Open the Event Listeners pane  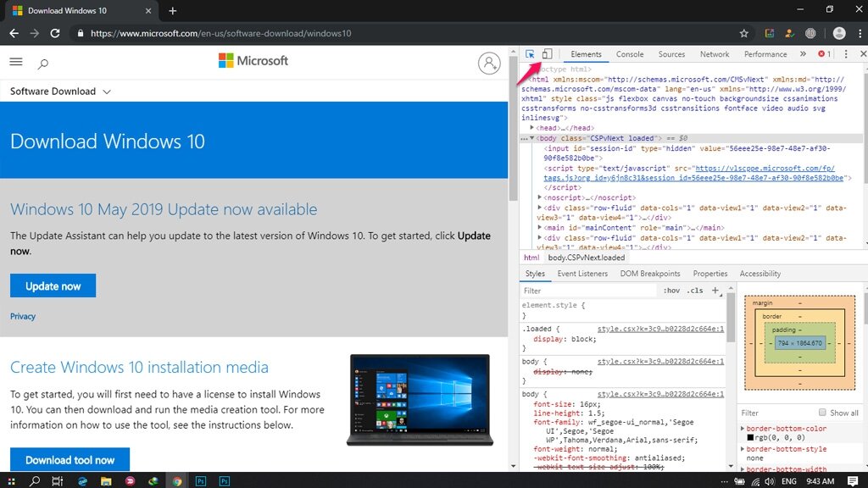(582, 274)
